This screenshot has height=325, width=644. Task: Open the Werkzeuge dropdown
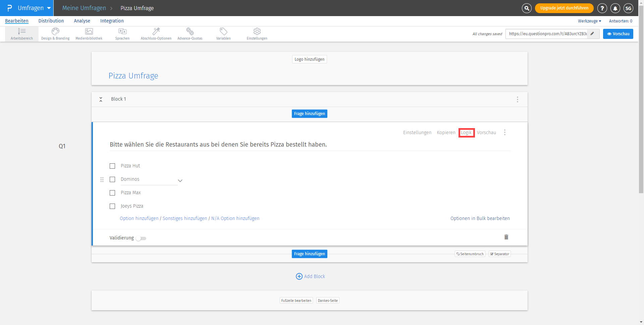point(589,21)
